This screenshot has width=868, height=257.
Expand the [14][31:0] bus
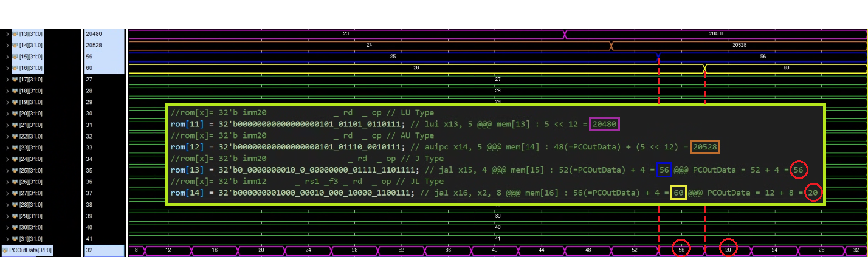tap(7, 46)
